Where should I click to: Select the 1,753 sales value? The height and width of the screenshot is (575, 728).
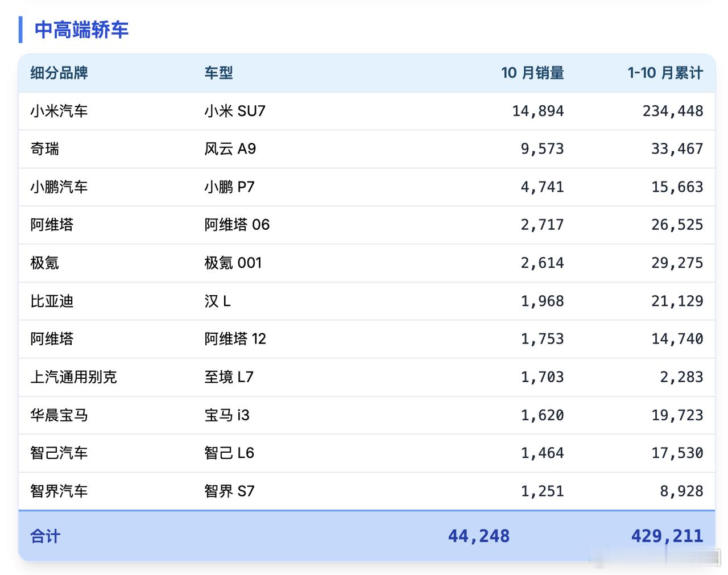coord(543,339)
